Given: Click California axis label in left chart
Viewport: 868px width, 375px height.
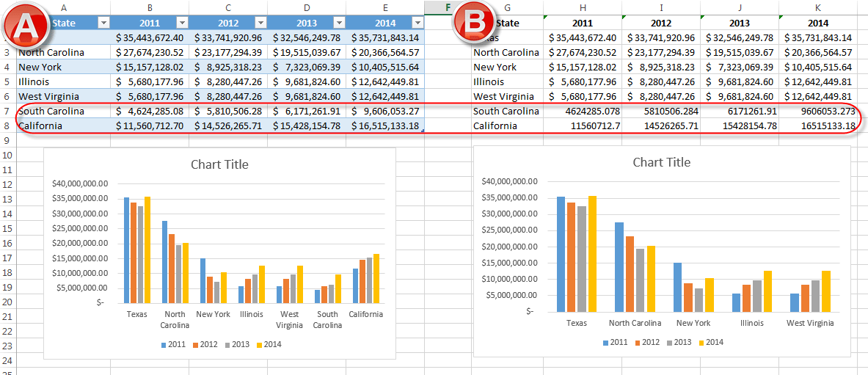Looking at the screenshot, I should click(366, 314).
